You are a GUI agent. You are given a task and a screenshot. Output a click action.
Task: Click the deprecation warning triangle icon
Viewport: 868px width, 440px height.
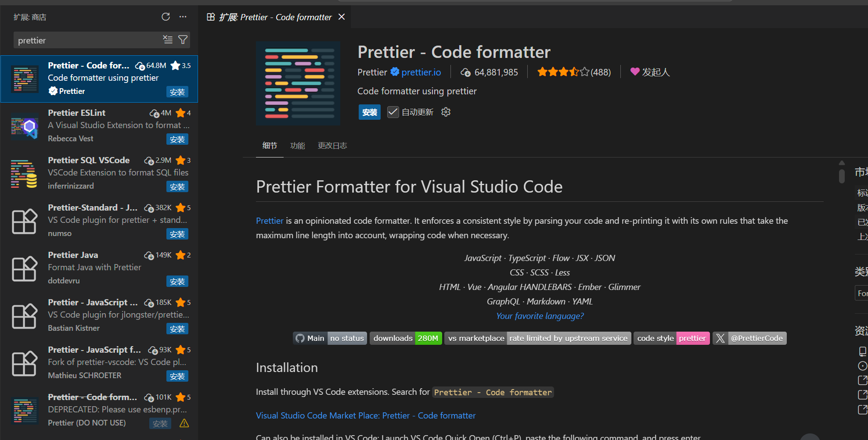click(184, 423)
